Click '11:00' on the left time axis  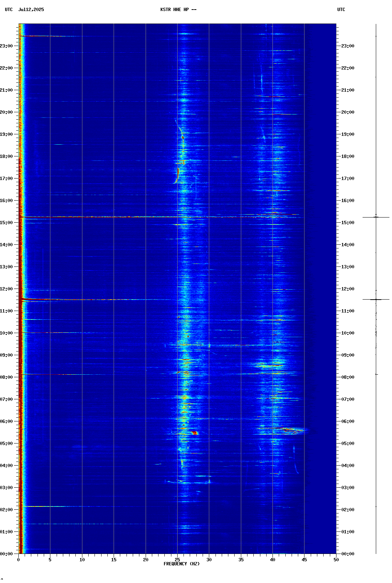[x=7, y=311]
